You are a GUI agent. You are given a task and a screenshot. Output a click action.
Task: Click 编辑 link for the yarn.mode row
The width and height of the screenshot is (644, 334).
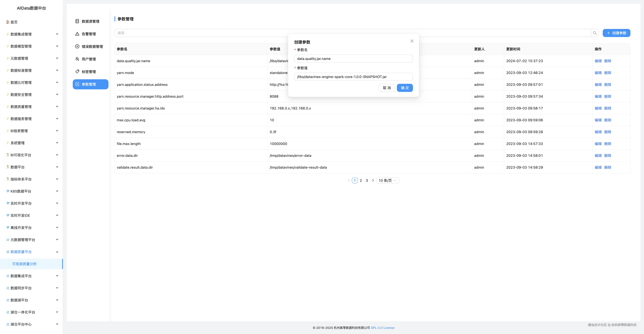(598, 73)
